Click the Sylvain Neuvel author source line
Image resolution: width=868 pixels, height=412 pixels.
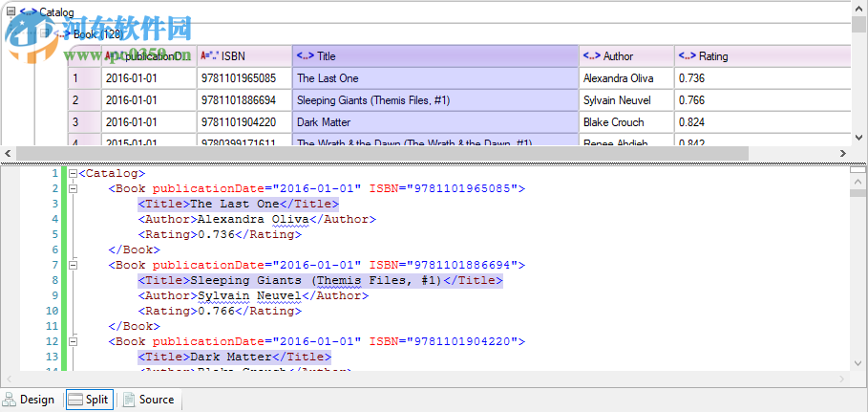pos(253,295)
